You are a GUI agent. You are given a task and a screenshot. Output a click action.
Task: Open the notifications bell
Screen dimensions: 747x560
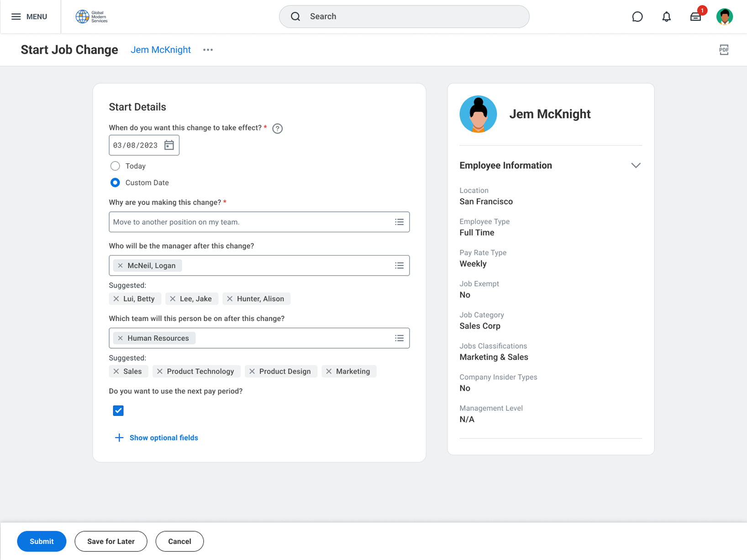click(x=666, y=17)
